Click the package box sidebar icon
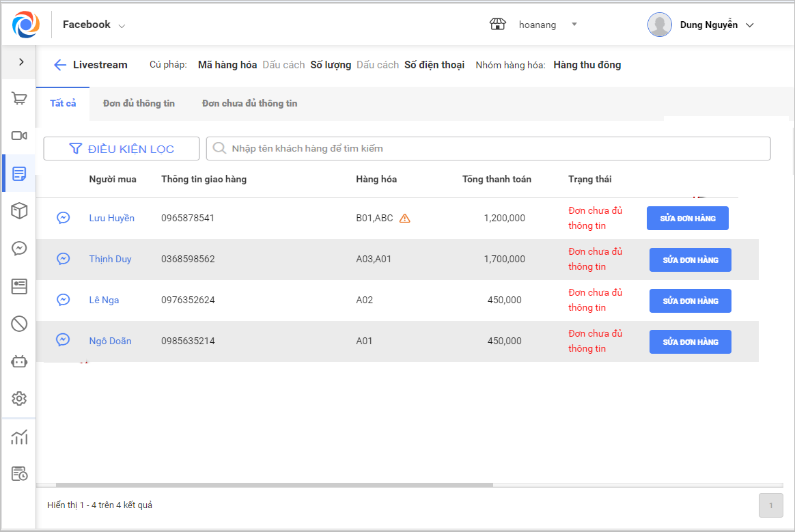 pos(19,211)
